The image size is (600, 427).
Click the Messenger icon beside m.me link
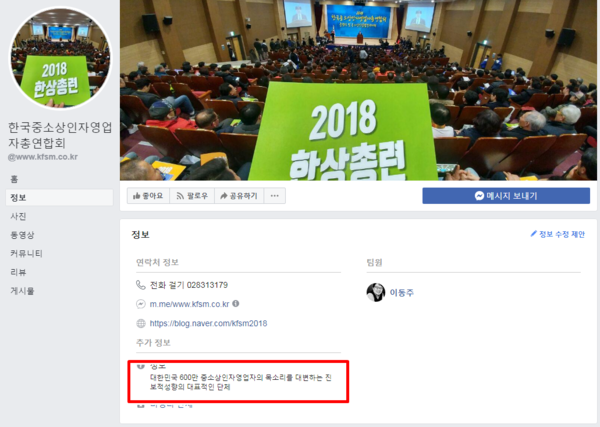tap(141, 304)
